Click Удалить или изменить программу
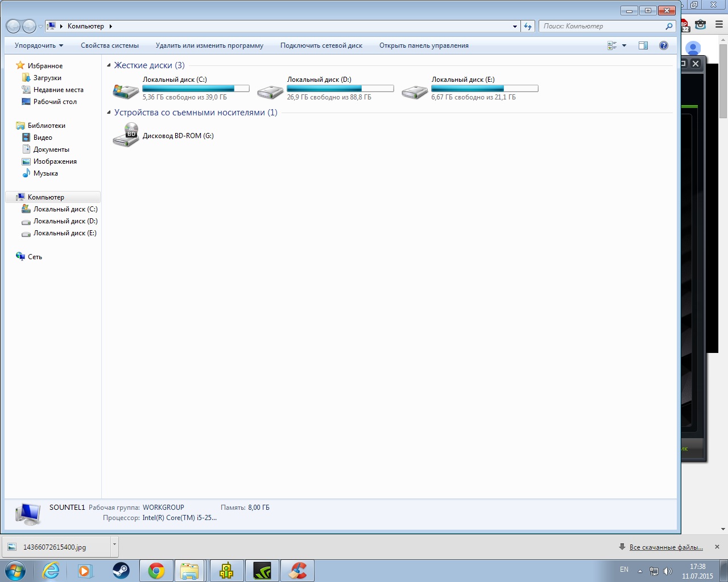The width and height of the screenshot is (728, 582). (x=209, y=45)
